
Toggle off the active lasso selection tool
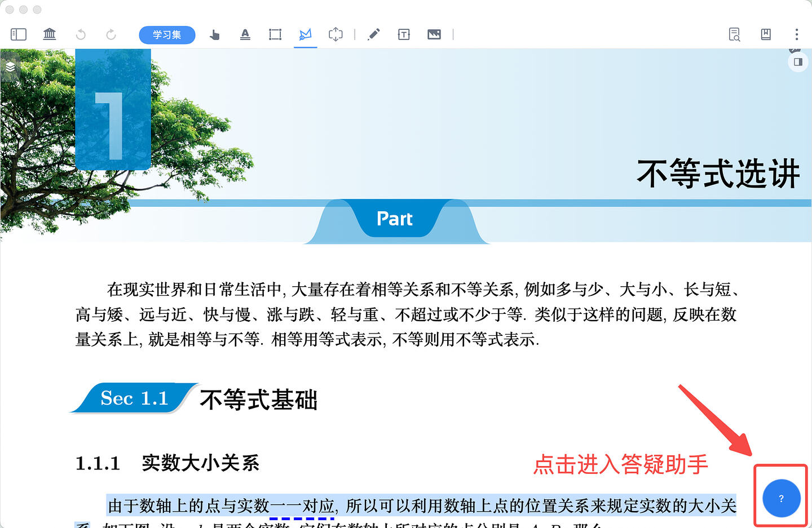(305, 34)
